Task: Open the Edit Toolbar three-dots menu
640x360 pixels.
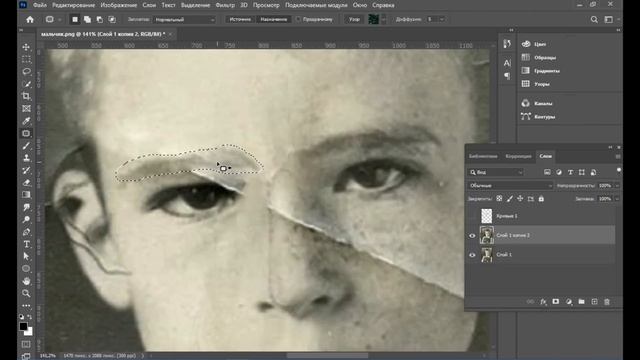Action: 26,305
